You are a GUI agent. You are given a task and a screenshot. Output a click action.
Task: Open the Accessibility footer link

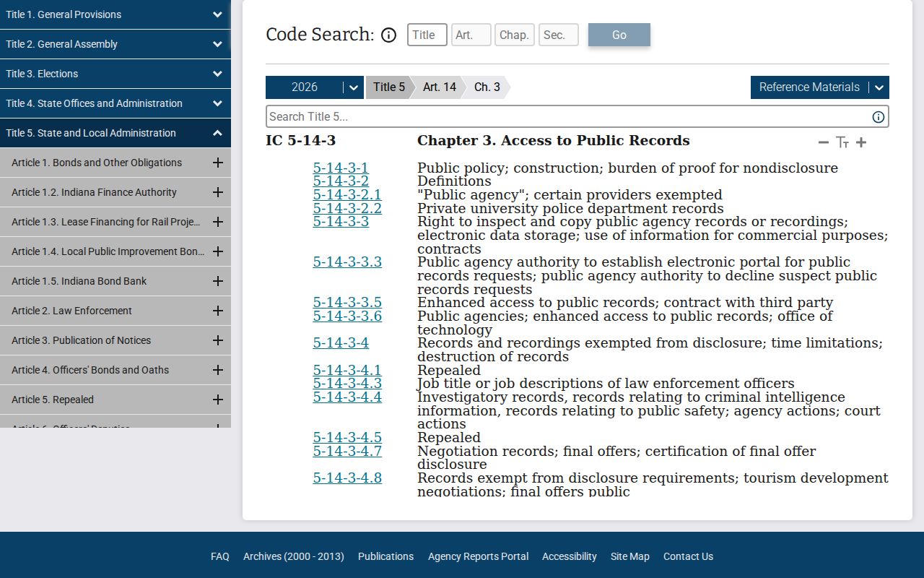pos(570,556)
